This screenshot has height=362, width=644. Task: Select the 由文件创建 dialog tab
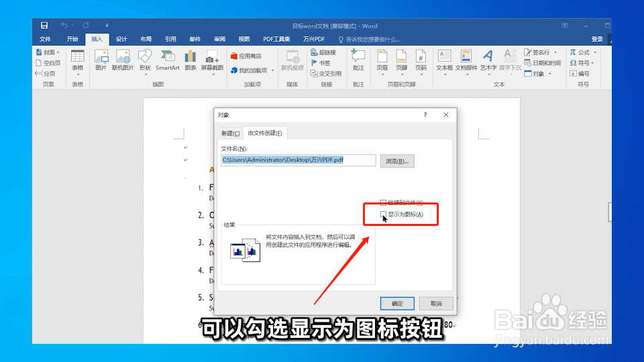[265, 133]
